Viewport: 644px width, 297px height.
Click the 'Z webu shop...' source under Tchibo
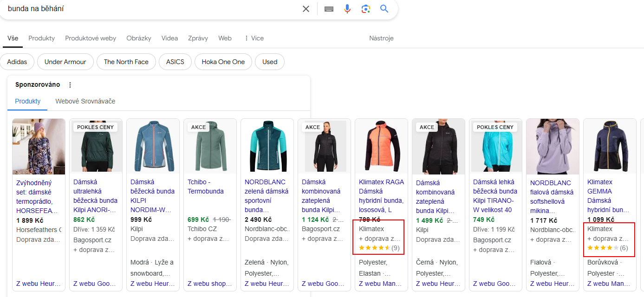point(209,284)
